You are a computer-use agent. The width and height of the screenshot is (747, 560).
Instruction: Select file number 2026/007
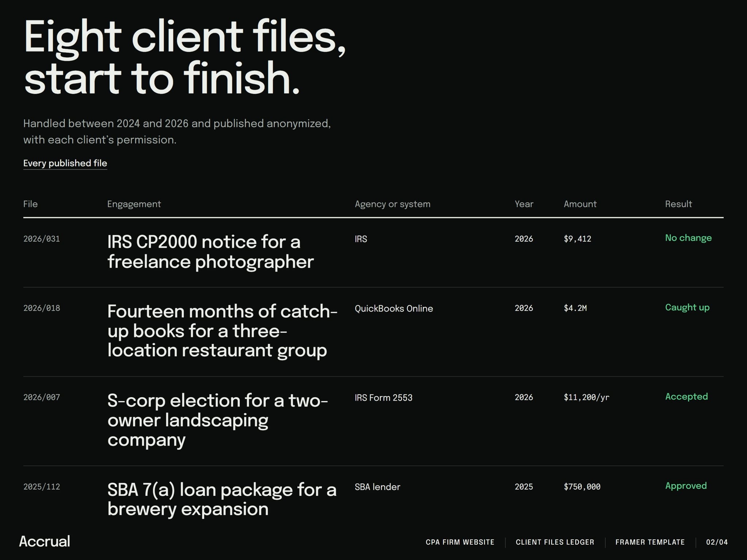tap(42, 397)
